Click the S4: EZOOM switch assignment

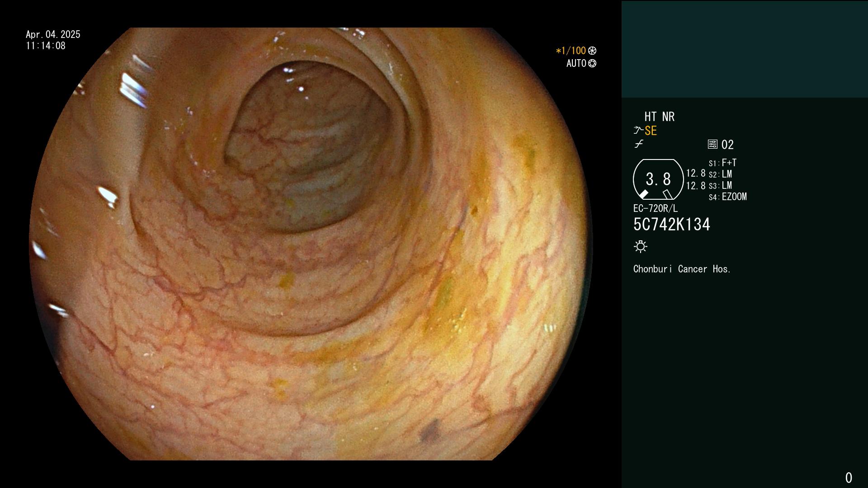[x=728, y=197]
